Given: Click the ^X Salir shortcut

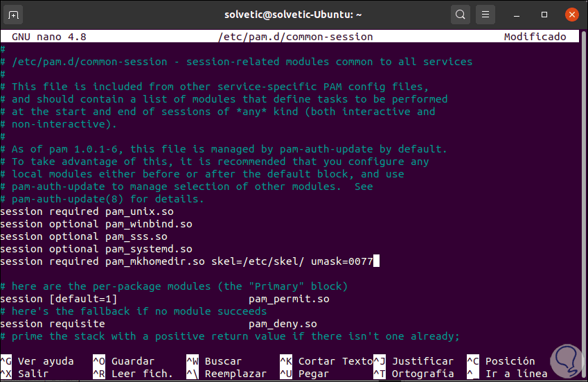Looking at the screenshot, I should [x=25, y=374].
